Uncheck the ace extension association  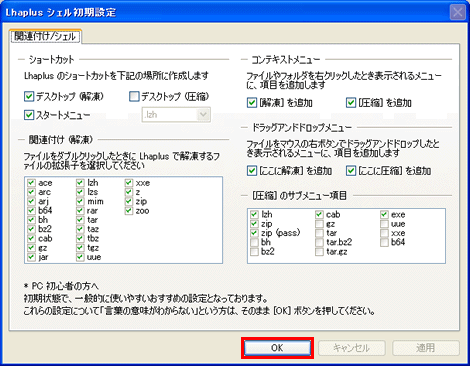click(31, 183)
